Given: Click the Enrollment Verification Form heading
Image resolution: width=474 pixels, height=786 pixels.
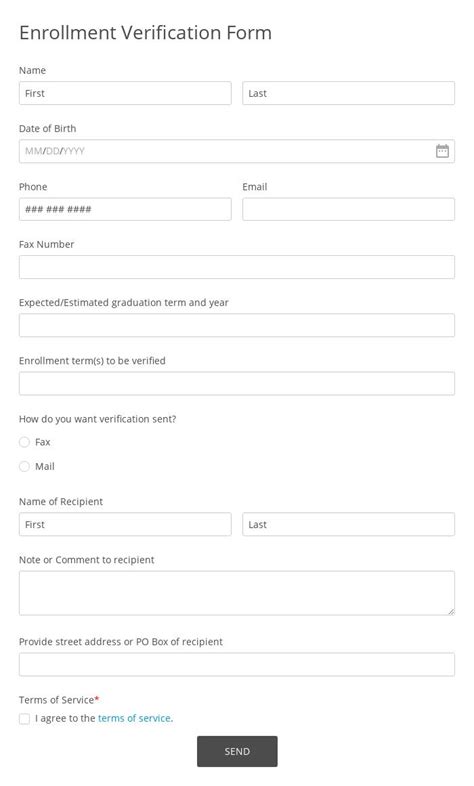Looking at the screenshot, I should (145, 33).
